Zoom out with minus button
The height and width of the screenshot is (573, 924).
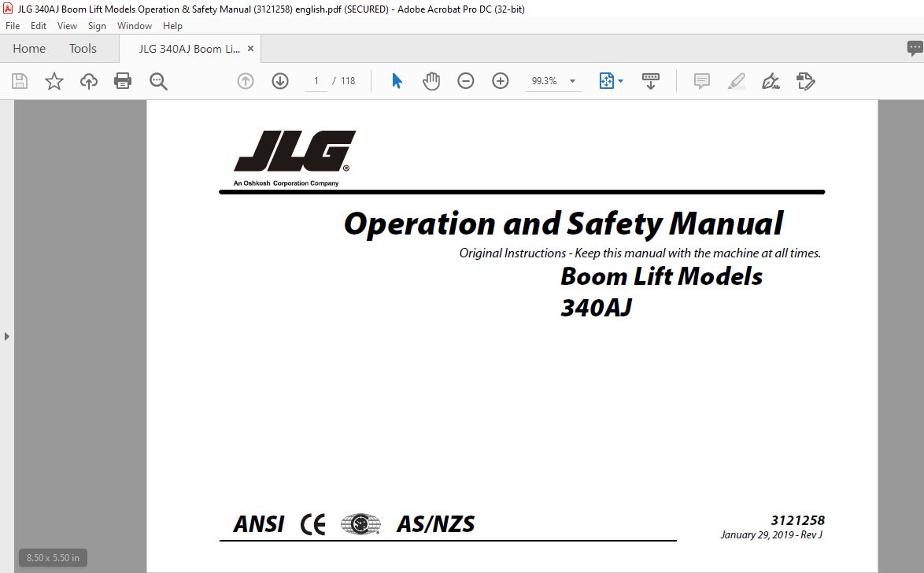coord(465,81)
